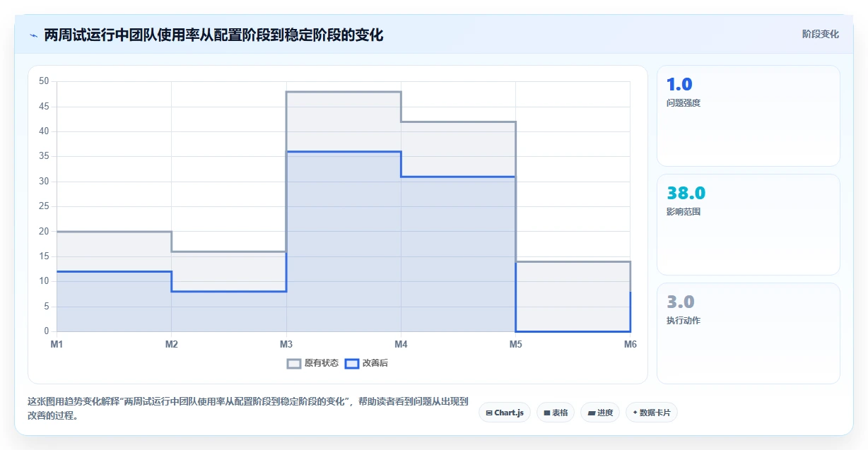The width and height of the screenshot is (868, 450).
Task: Click the Chart.js tag chip
Action: click(505, 413)
